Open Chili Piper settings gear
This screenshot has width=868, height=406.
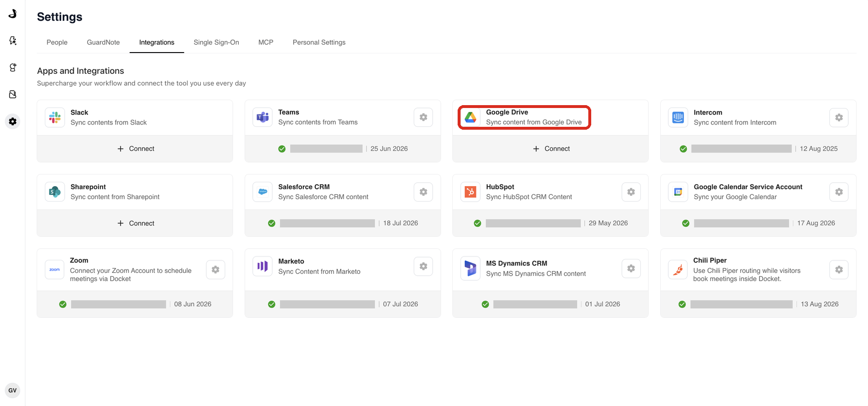point(839,270)
